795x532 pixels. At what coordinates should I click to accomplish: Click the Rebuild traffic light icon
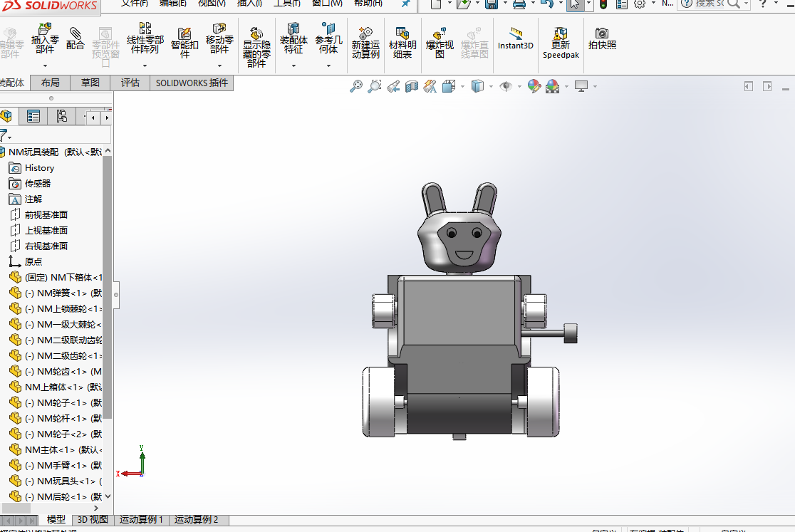tap(603, 4)
